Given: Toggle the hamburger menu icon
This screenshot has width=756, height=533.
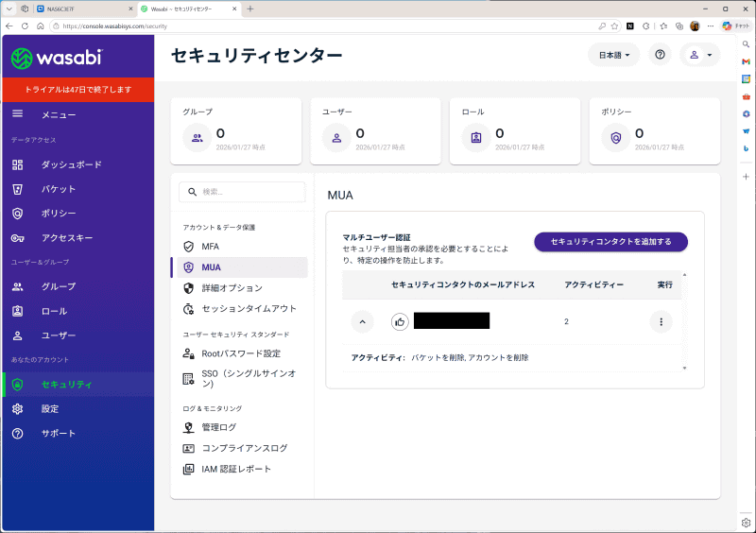Looking at the screenshot, I should [17, 113].
